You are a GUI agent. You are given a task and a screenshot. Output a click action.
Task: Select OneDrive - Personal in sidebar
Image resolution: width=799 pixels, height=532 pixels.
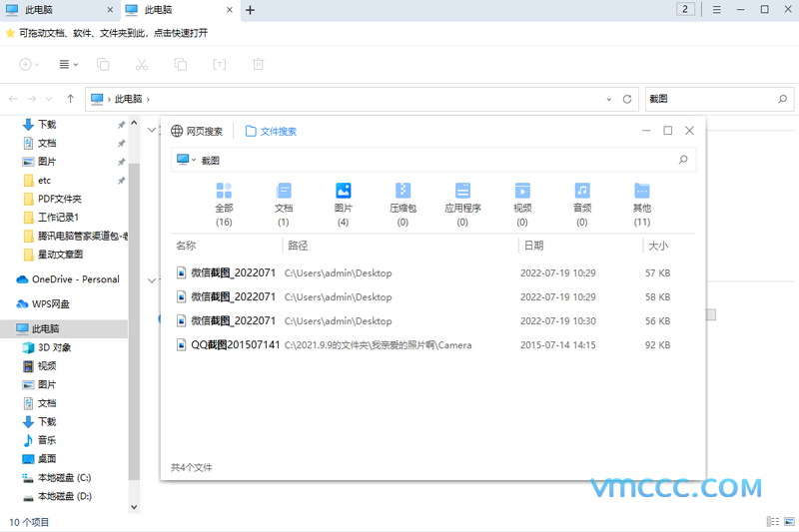coord(75,279)
